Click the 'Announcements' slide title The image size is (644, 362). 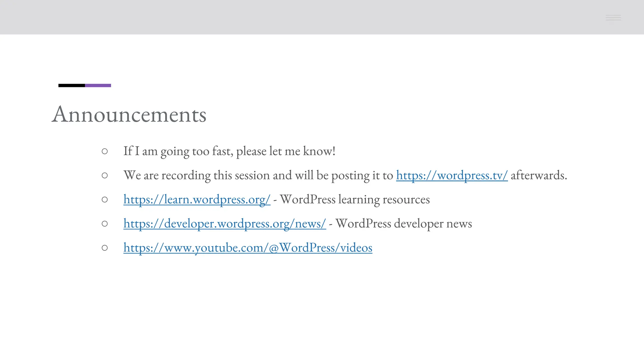(129, 114)
